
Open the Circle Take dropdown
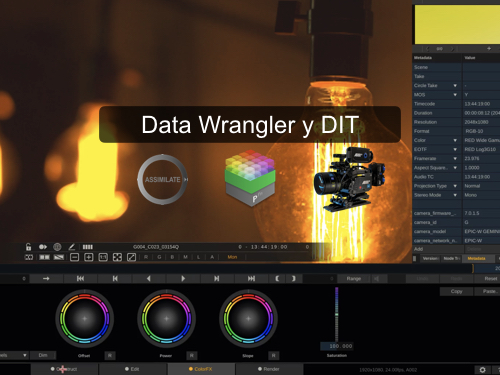coord(455,86)
